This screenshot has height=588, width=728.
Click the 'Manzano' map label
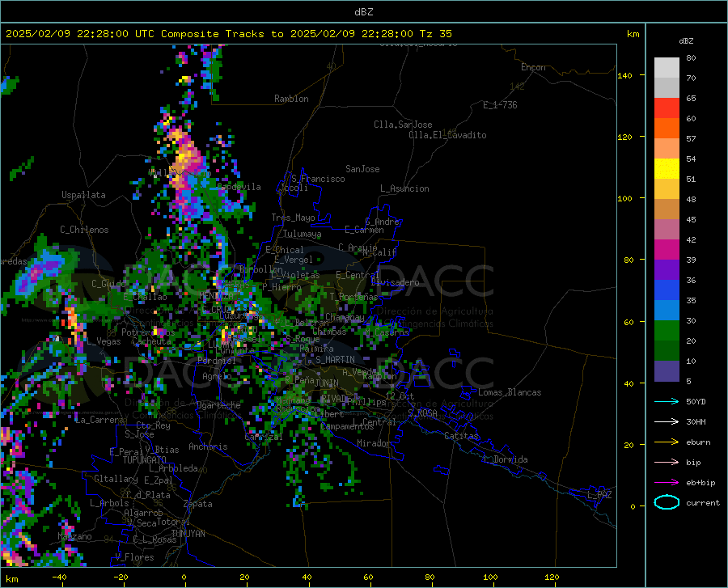74,536
